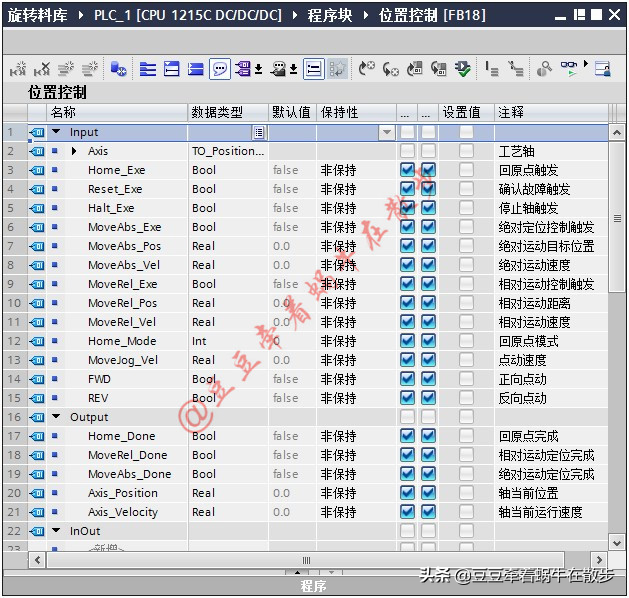Click the rightmost window-lock toolbar icon
This screenshot has height=598, width=629.
[603, 69]
